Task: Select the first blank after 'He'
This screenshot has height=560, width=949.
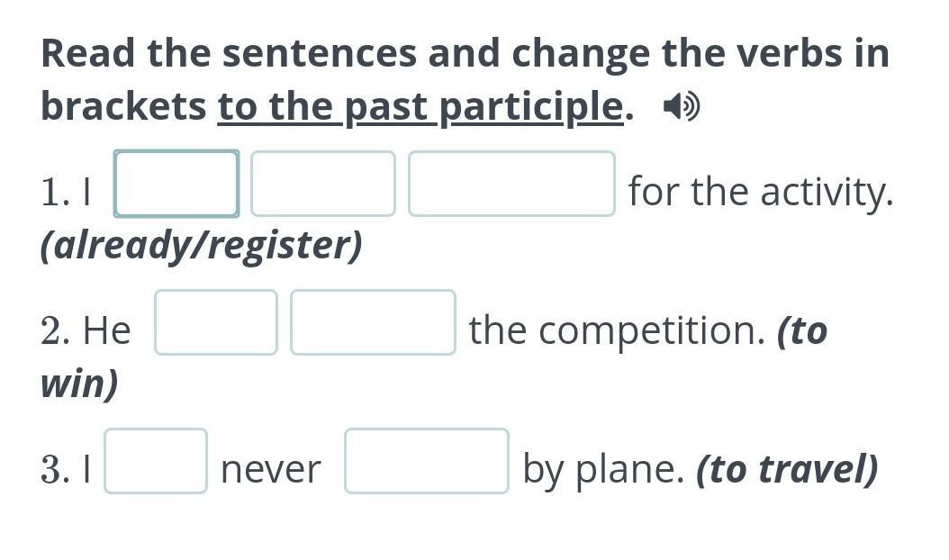Action: coord(216,322)
